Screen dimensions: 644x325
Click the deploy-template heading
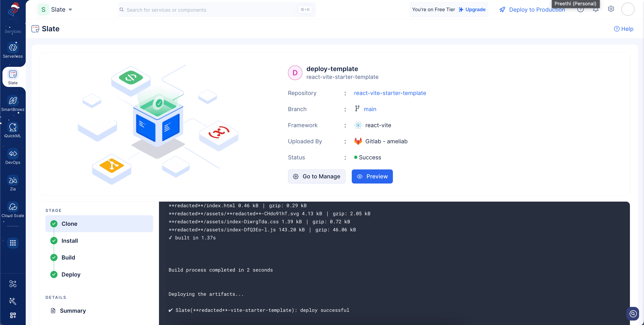click(x=332, y=69)
